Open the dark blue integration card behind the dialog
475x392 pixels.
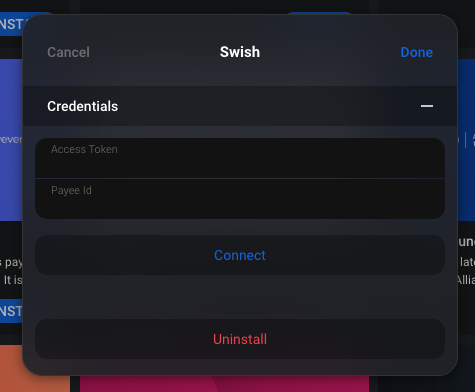[466, 140]
